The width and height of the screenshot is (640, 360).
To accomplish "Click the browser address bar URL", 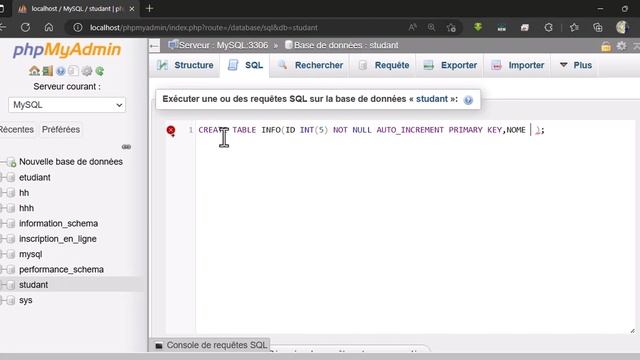I will [x=204, y=28].
